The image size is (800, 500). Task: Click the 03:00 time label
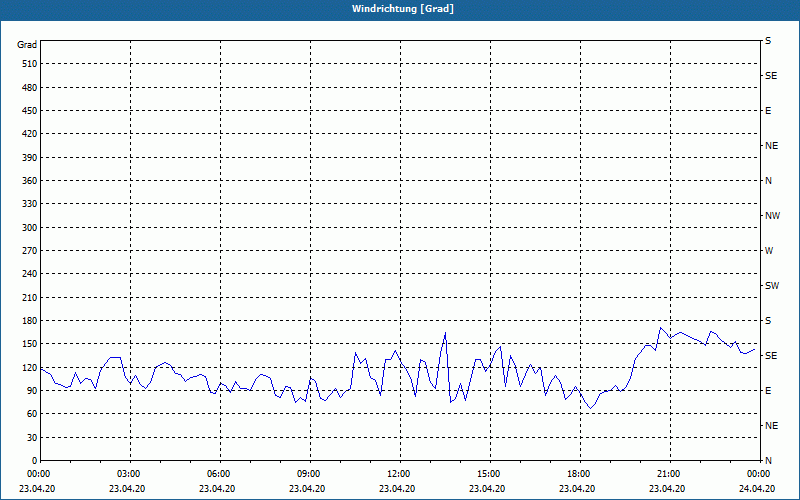pyautogui.click(x=130, y=474)
